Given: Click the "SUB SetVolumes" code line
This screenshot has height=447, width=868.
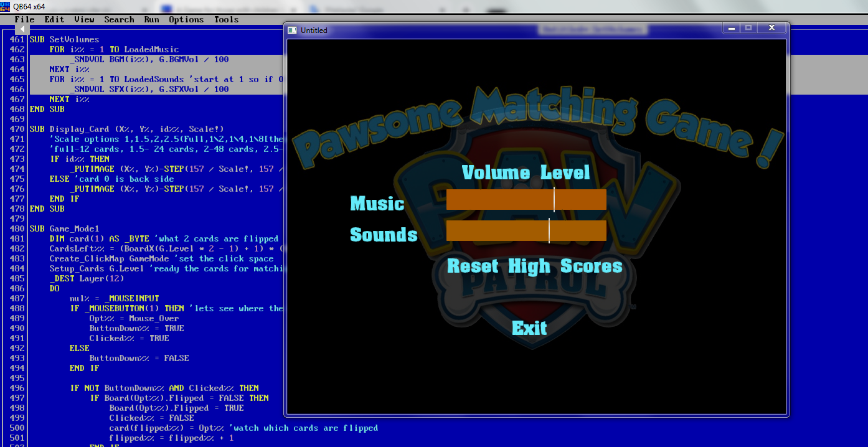Looking at the screenshot, I should click(x=64, y=39).
